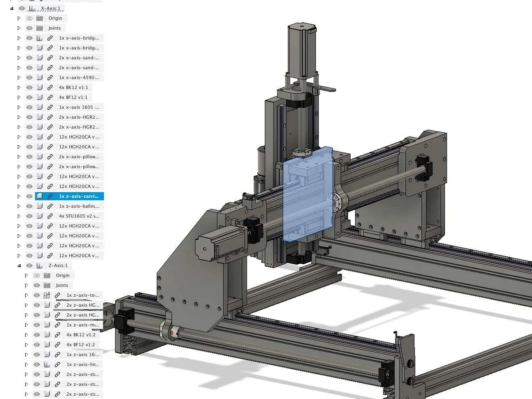This screenshot has height=399, width=532.
Task: Click the external link icon beside 4x BK12 v1:1
Action: click(50, 87)
